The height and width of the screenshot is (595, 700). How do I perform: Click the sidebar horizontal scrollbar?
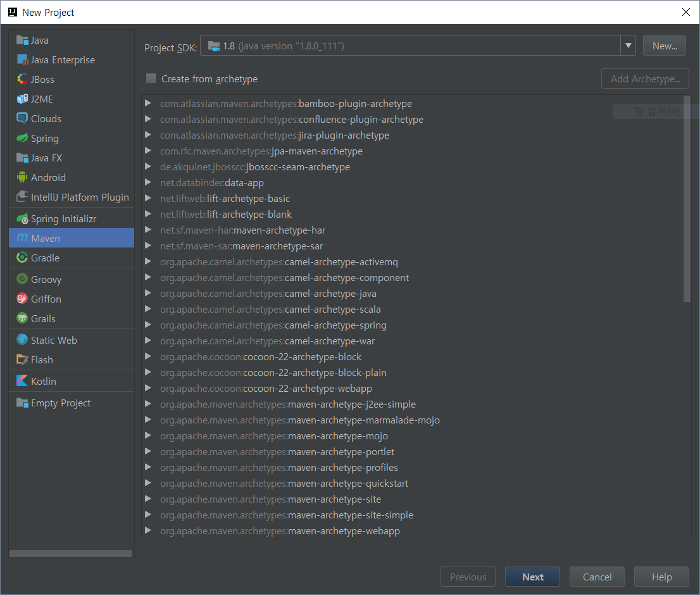click(70, 553)
